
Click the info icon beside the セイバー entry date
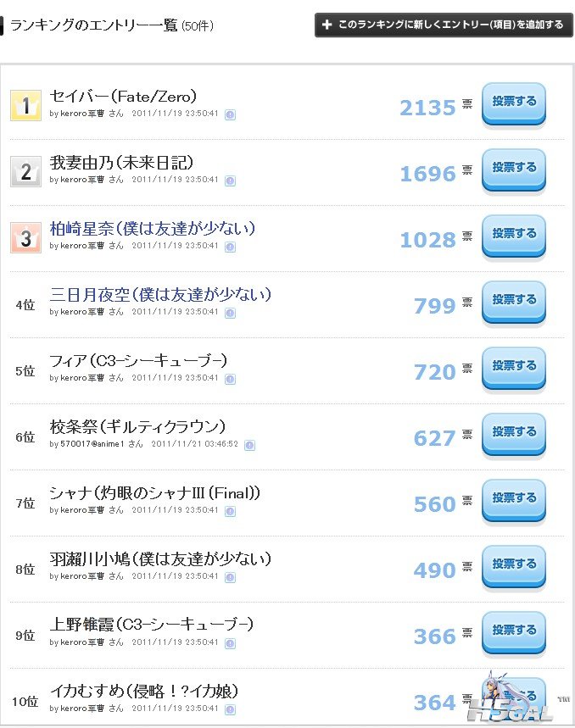[230, 114]
